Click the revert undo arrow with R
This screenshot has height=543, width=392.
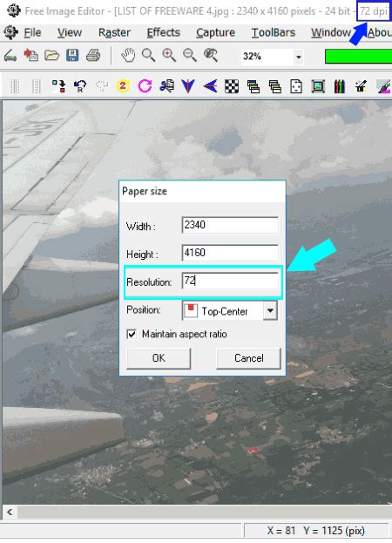click(80, 86)
